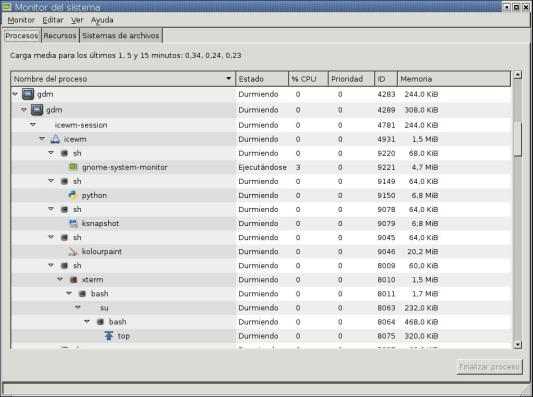Collapse the su tree node
This screenshot has width=533, height=397.
[x=78, y=307]
